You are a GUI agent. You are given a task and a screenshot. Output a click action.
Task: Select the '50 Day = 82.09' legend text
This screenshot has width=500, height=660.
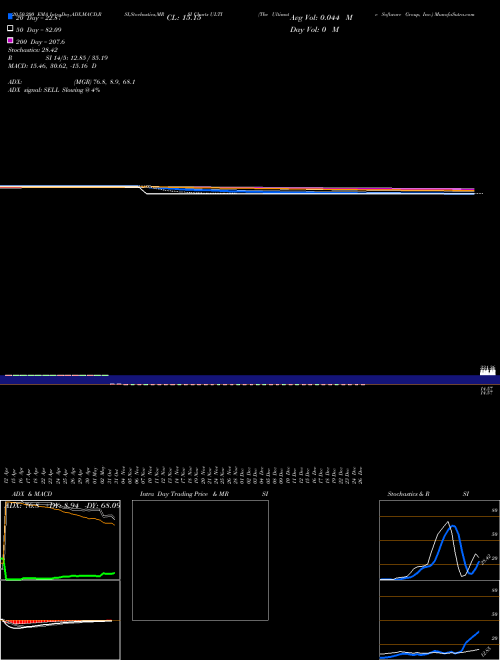(38, 30)
